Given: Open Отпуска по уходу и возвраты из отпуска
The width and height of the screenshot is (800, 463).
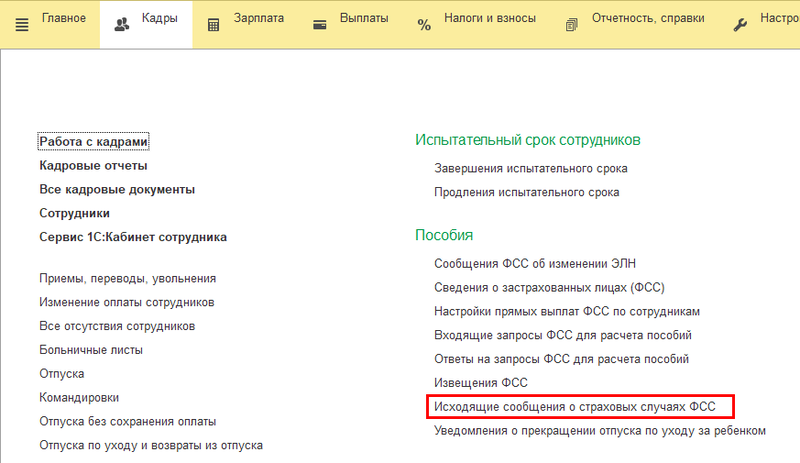Looking at the screenshot, I should 151,445.
